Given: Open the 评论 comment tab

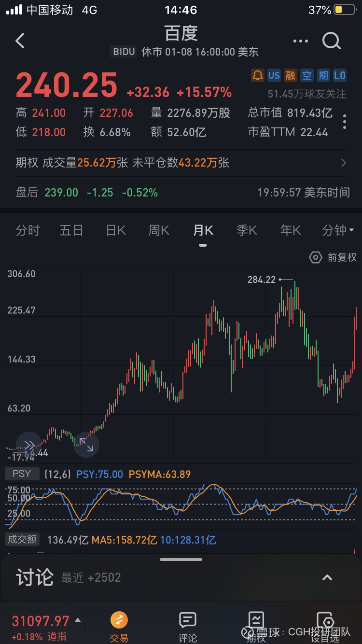Looking at the screenshot, I should click(187, 627).
